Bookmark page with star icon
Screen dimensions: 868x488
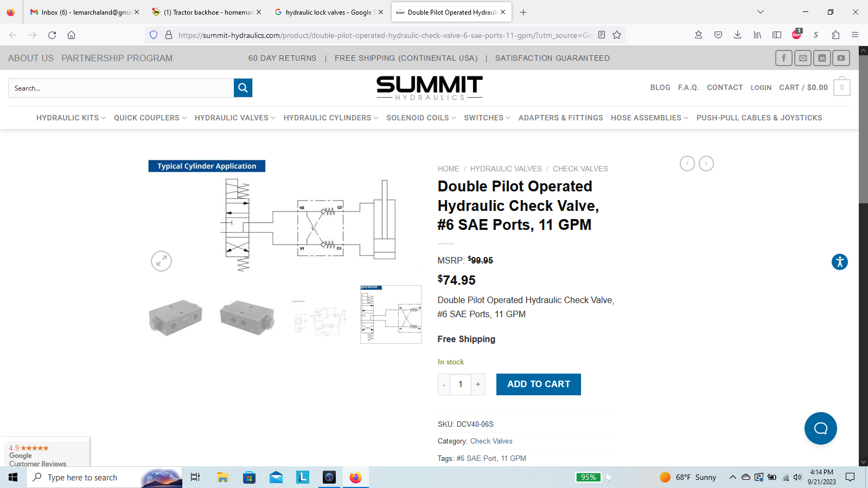click(617, 35)
